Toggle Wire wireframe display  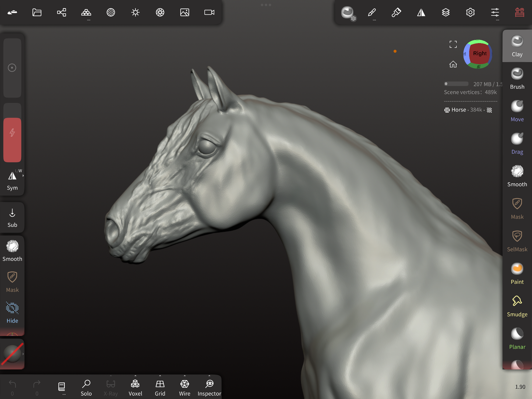(184, 387)
